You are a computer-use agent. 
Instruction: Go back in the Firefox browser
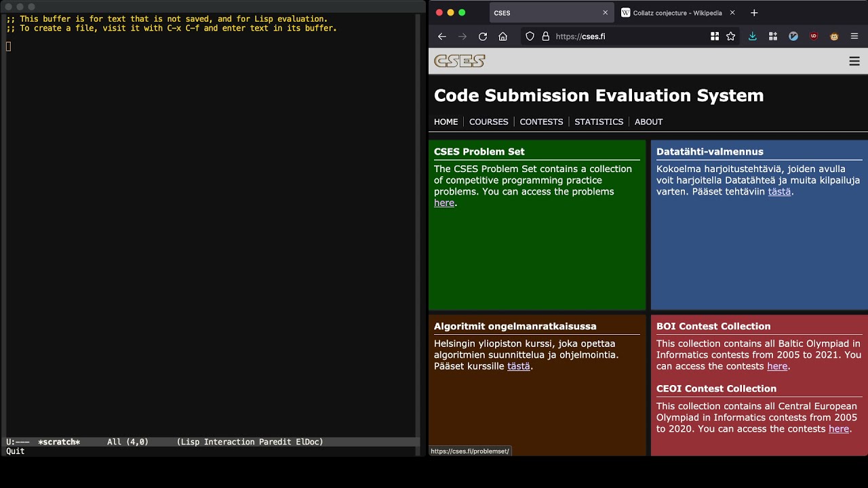pos(442,37)
